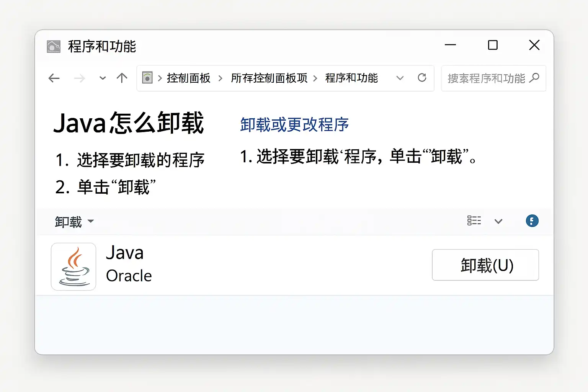This screenshot has width=588, height=392.
Task: Expand chevron after 控制面板 in breadcrumb
Action: pyautogui.click(x=220, y=78)
